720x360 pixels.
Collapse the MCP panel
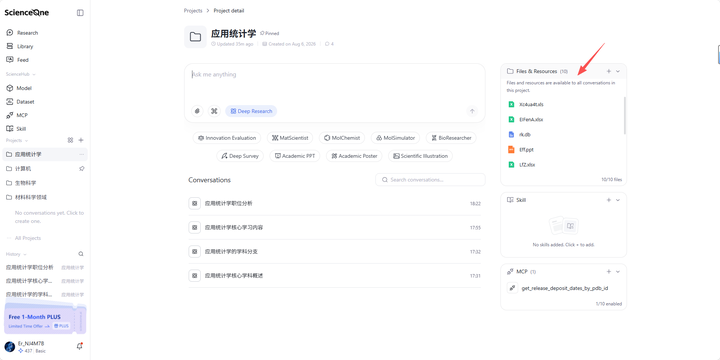point(618,271)
